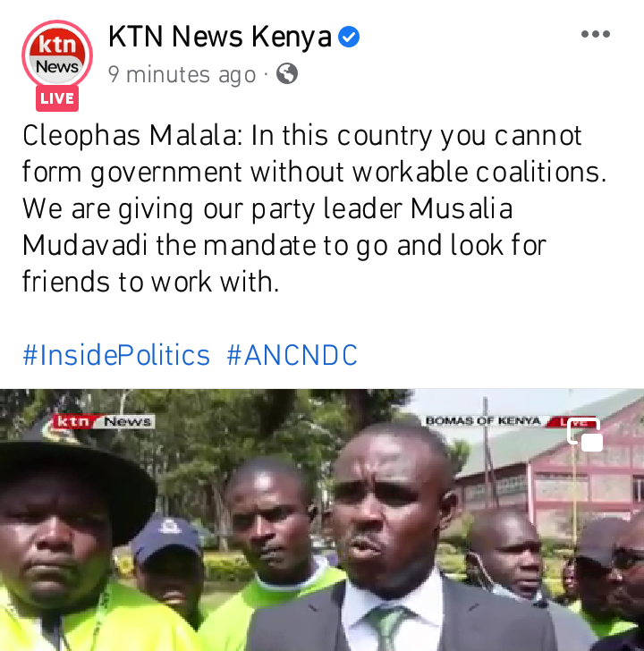Click the Bomas of Kenya location banner
The width and height of the screenshot is (644, 651).
point(483,421)
